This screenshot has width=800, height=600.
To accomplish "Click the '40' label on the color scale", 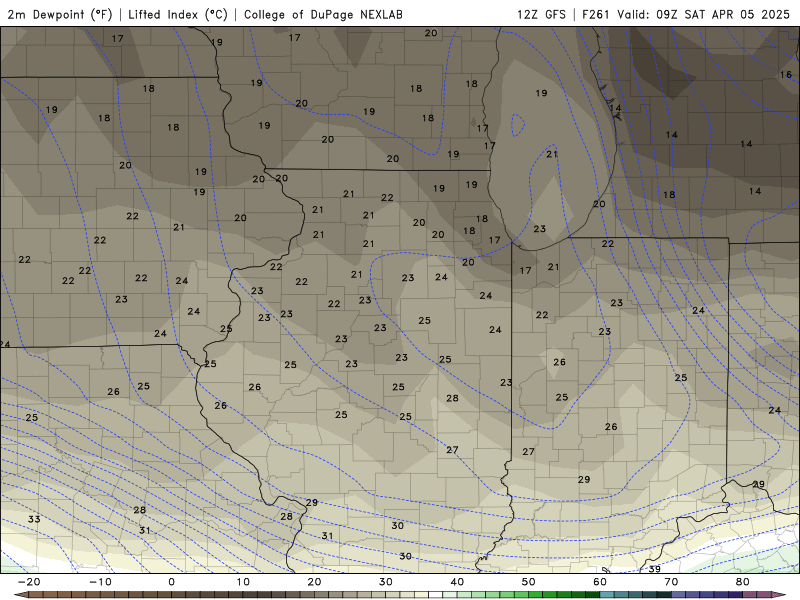I will coord(457,582).
